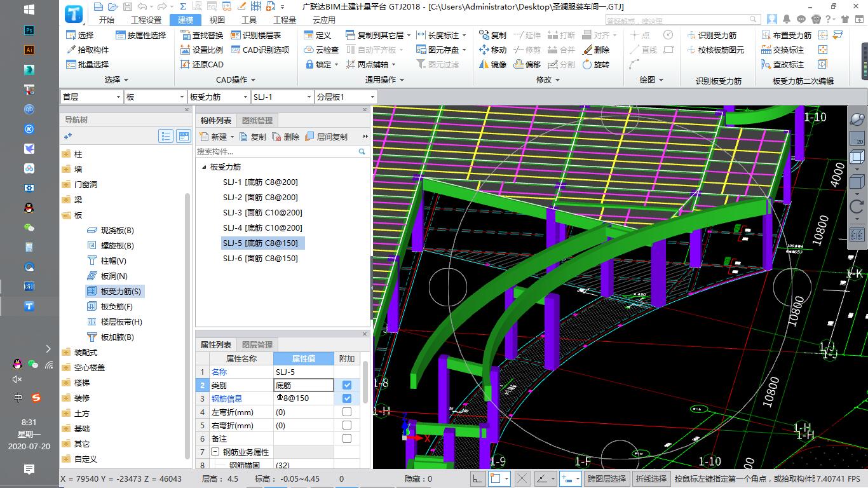Image resolution: width=868 pixels, height=488 pixels.
Task: Click the Sum calculation (Σ) icon
Action: pyautogui.click(x=182, y=6)
